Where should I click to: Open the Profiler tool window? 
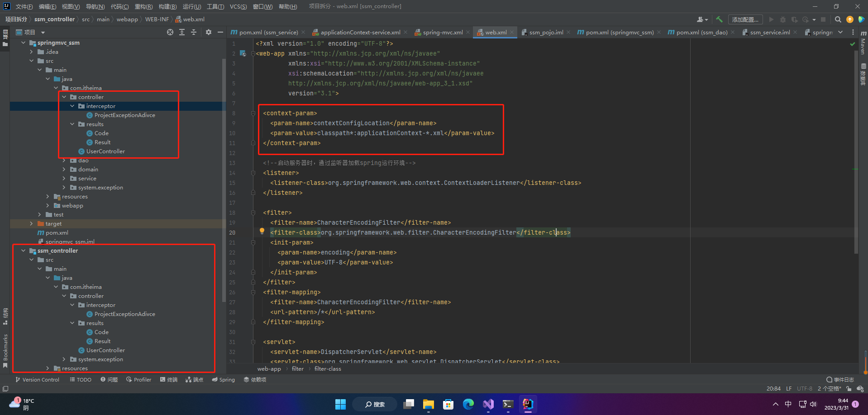tap(138, 380)
